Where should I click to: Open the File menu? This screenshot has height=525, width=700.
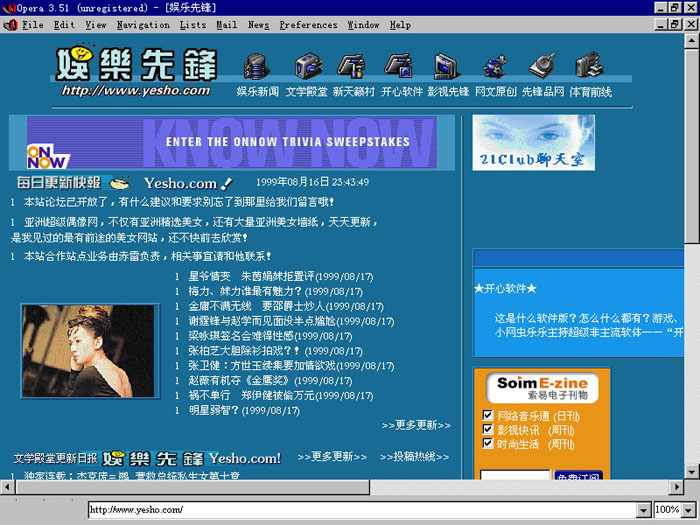(33, 25)
